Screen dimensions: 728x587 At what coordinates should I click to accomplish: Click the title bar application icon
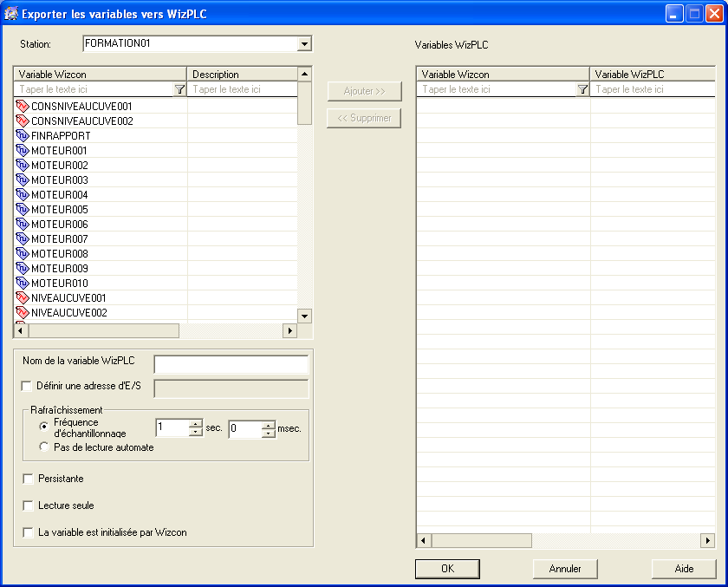[x=10, y=14]
